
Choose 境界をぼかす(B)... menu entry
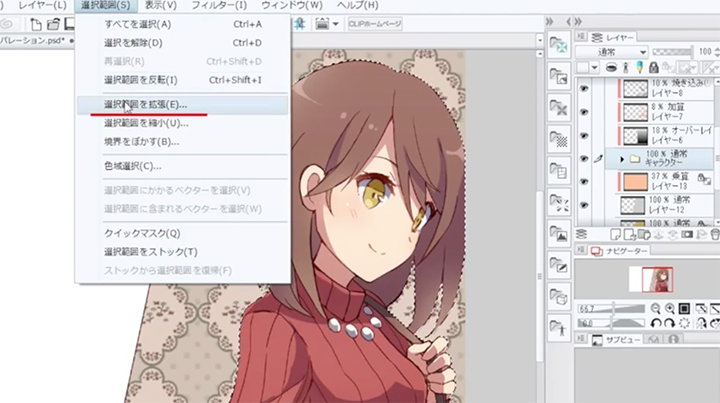[183, 142]
